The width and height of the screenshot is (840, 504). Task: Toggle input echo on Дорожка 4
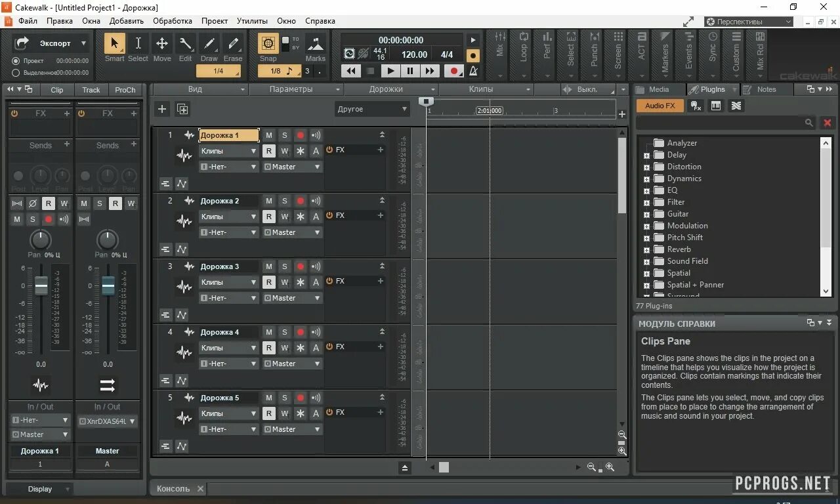[x=316, y=332]
